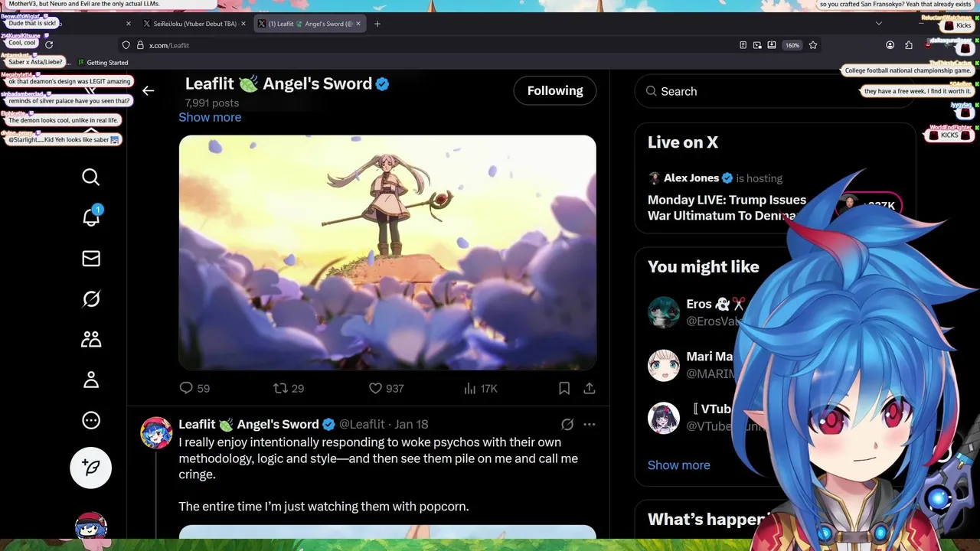This screenshot has height=551, width=980.
Task: Open account avatar at sidebar bottom
Action: [x=91, y=527]
